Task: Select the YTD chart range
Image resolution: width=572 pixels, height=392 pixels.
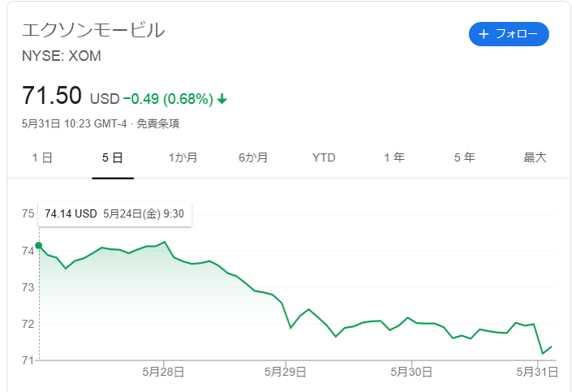Action: tap(324, 157)
